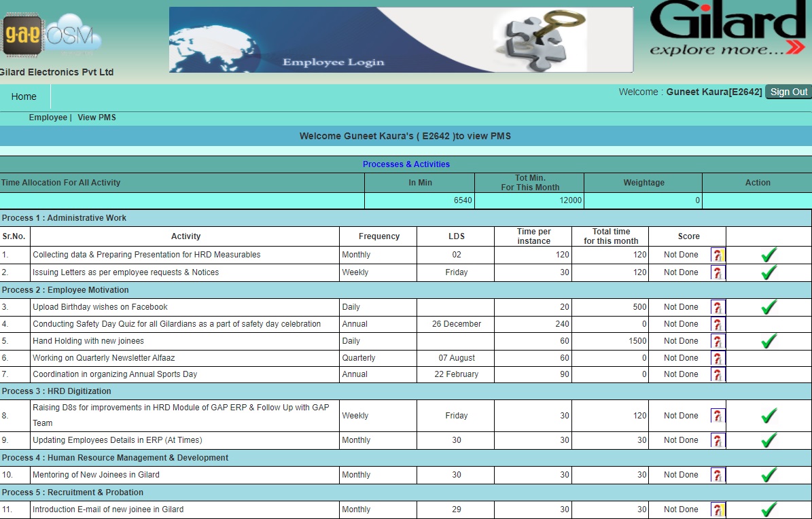Image resolution: width=812 pixels, height=519 pixels.
Task: Click help icon for Mentoring of New Joinees
Action: [x=718, y=476]
